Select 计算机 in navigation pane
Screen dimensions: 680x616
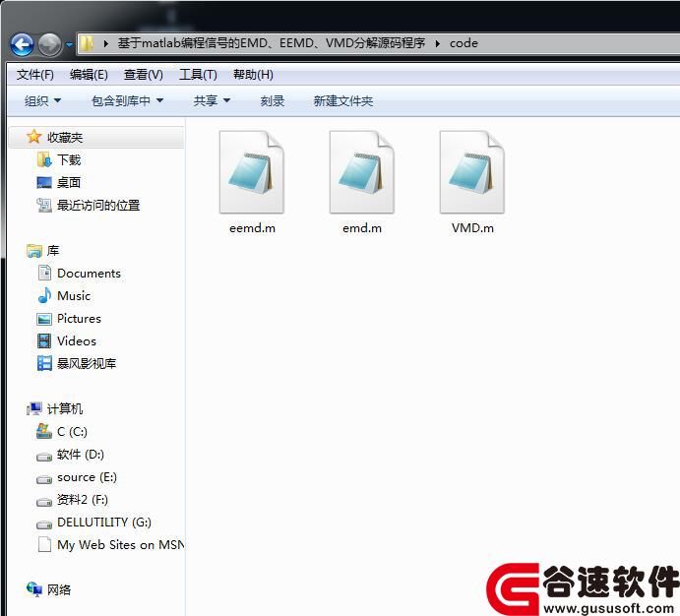65,408
